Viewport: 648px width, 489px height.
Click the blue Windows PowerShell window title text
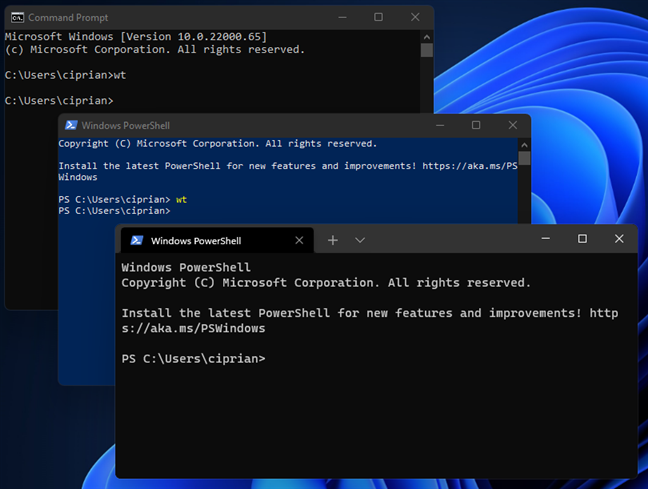point(126,126)
